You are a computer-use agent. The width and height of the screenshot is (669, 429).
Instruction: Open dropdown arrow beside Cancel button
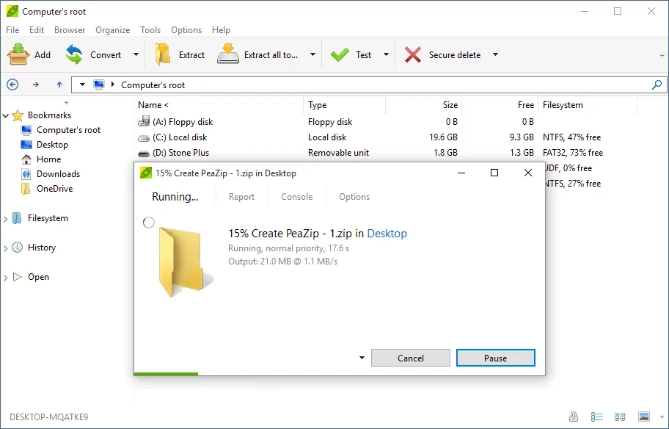click(360, 358)
